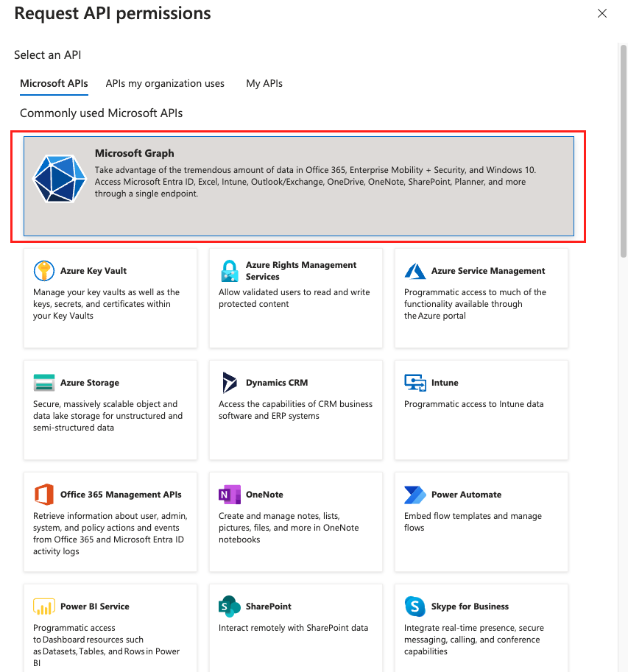Image resolution: width=628 pixels, height=672 pixels.
Task: Click the Dynamics CRM logo icon
Action: 230,383
